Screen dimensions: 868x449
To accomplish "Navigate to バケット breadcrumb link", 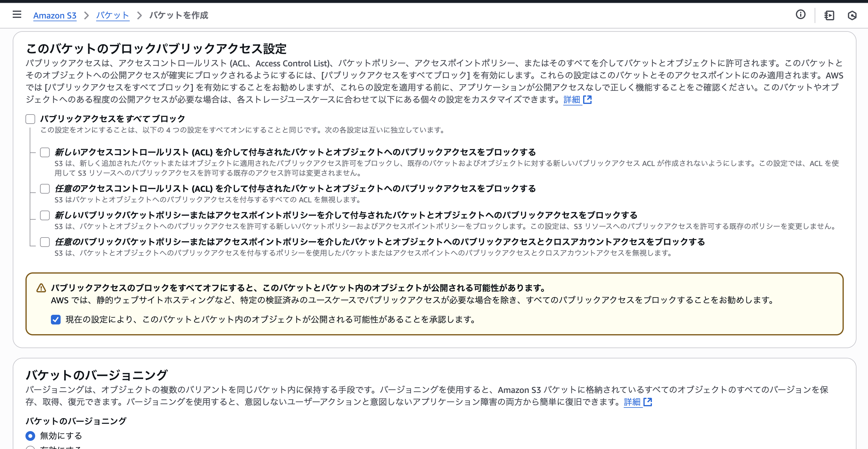I will point(112,15).
